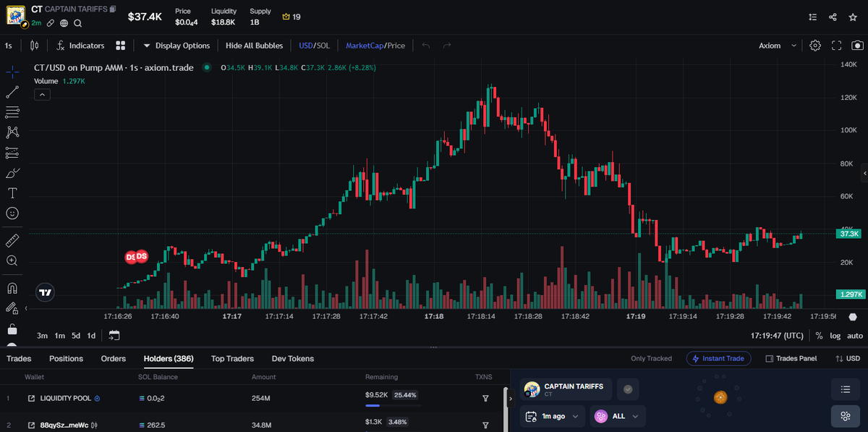Share the token page
868x432 pixels.
[x=833, y=17]
